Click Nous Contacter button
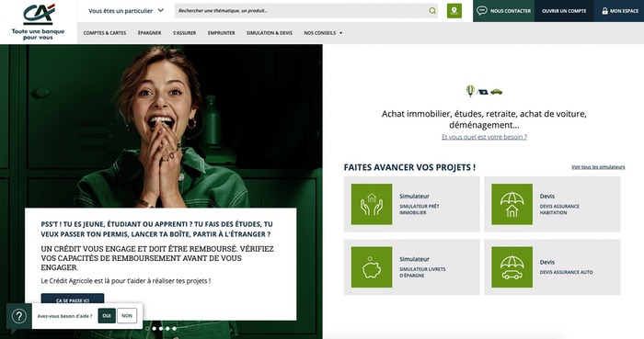Image resolution: width=644 pixels, height=339 pixels. 503,11
